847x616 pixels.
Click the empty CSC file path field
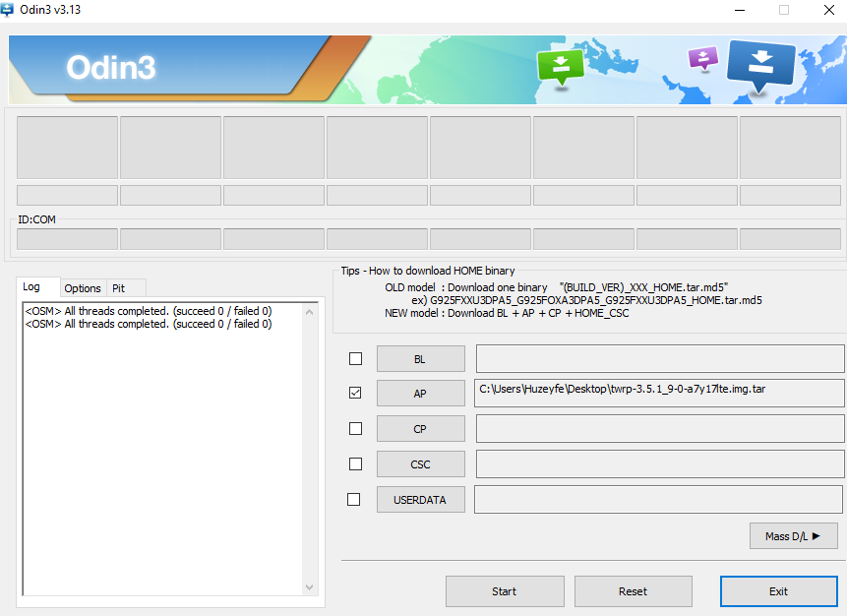pyautogui.click(x=659, y=464)
